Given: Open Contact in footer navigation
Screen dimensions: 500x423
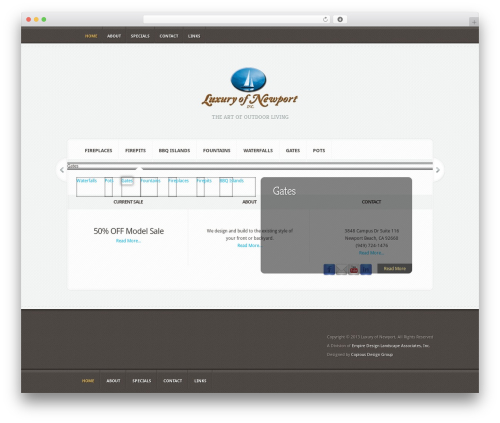Looking at the screenshot, I should 173,381.
